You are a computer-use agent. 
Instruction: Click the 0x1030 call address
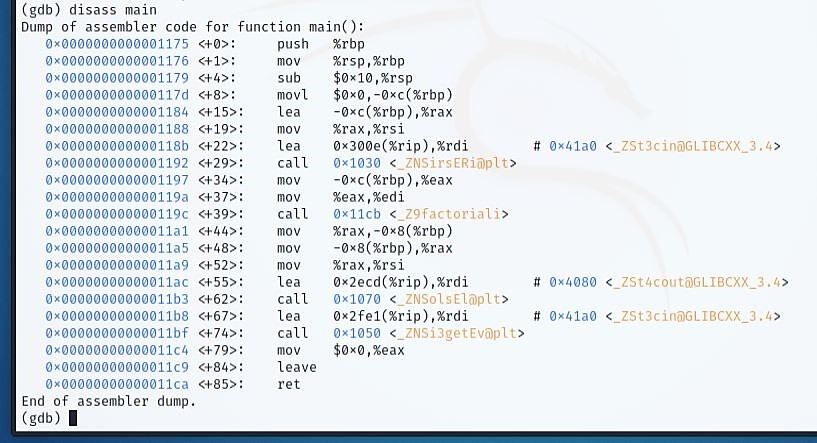(357, 163)
